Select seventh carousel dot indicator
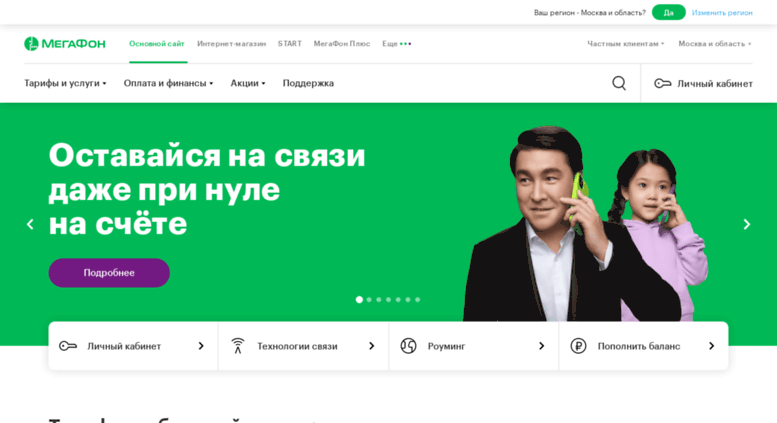 (418, 300)
